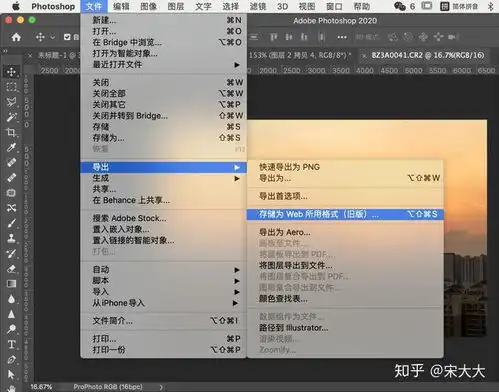Select the Move tool in toolbar
The image size is (499, 392).
[x=11, y=72]
